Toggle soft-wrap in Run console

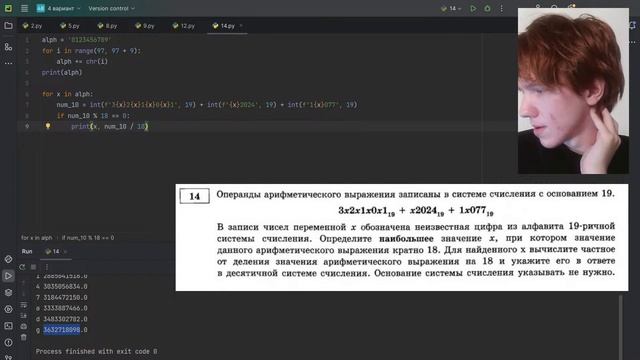point(24,305)
